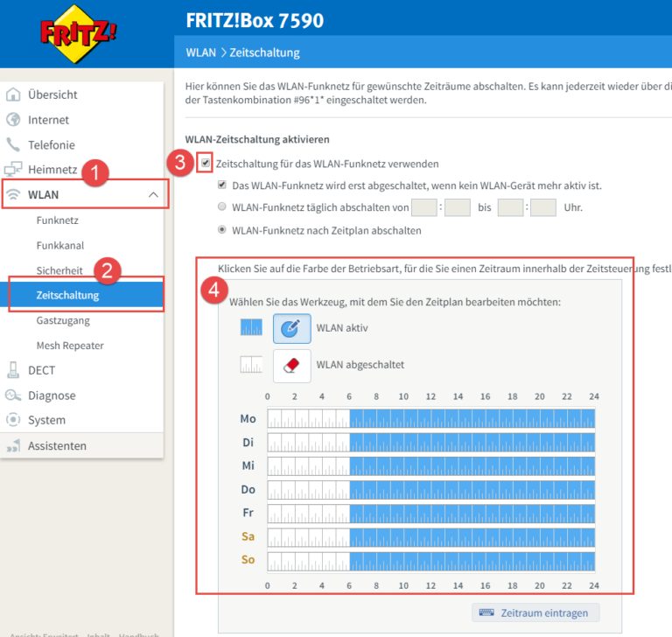The height and width of the screenshot is (637, 672).
Task: Click the Di schedule row timeline
Action: click(x=431, y=442)
